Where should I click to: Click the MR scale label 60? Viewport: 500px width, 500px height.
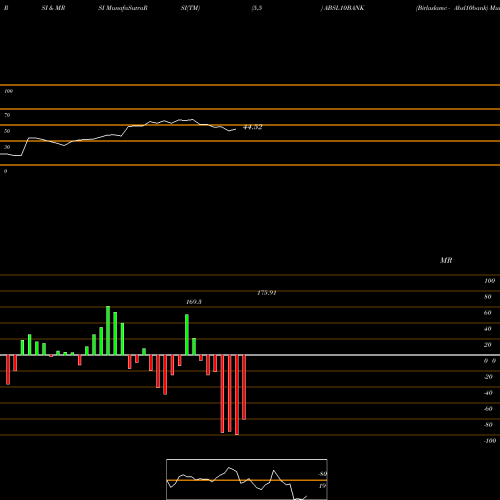[488, 313]
